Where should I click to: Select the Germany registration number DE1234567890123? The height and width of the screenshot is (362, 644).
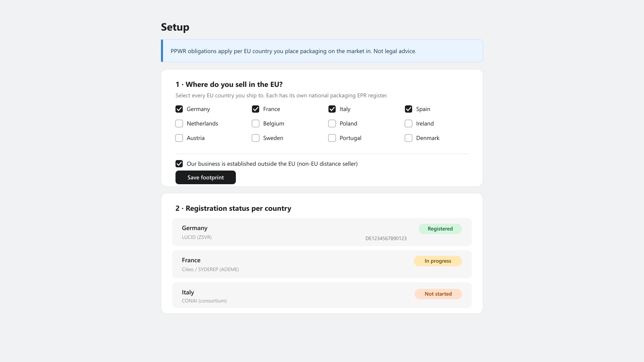(386, 239)
